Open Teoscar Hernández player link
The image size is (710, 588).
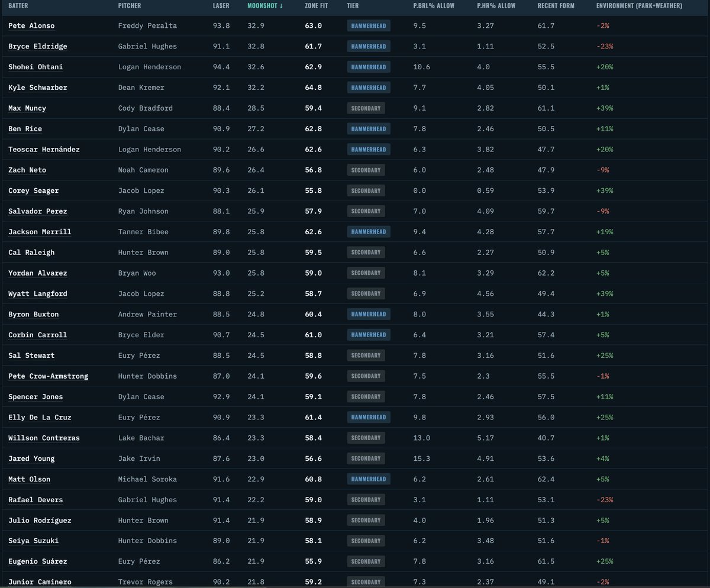(x=44, y=150)
